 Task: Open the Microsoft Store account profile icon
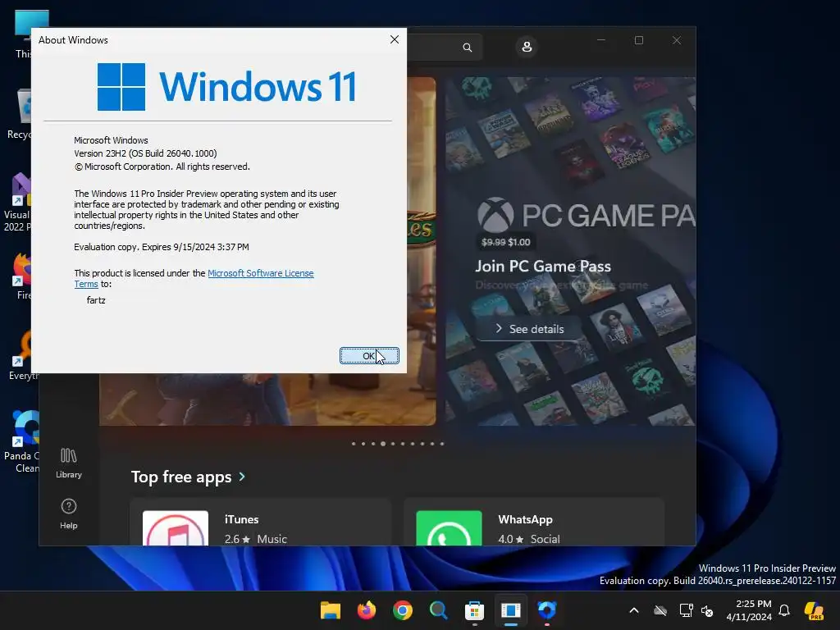click(x=527, y=47)
